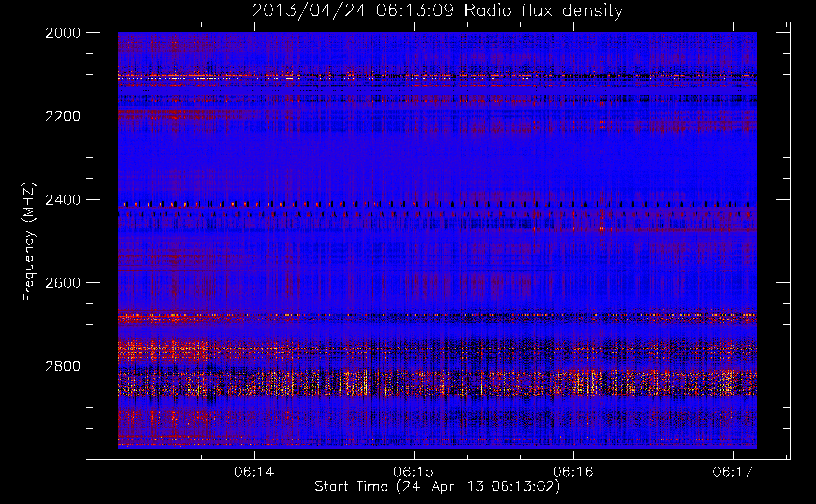Click the 06:15 time axis label
The image size is (816, 504).
click(414, 472)
